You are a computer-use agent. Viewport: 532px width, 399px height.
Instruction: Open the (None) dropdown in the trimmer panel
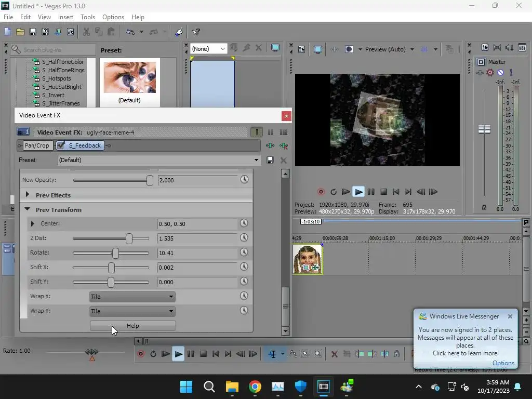click(209, 49)
